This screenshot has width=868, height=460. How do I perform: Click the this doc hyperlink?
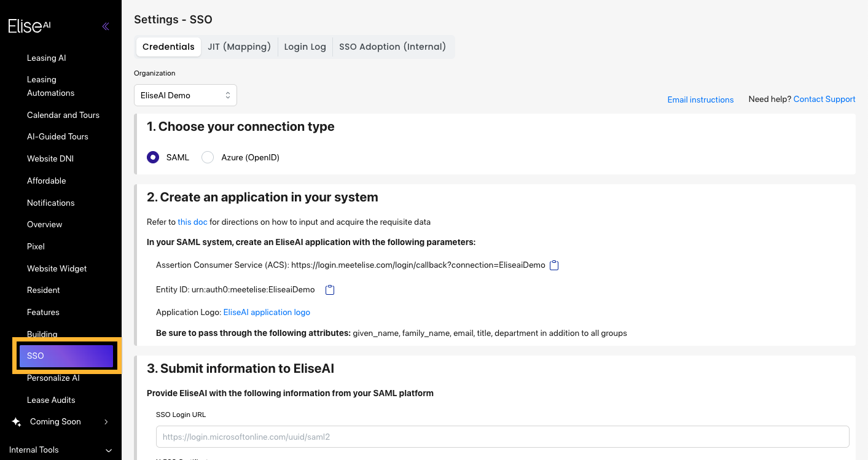pyautogui.click(x=192, y=222)
